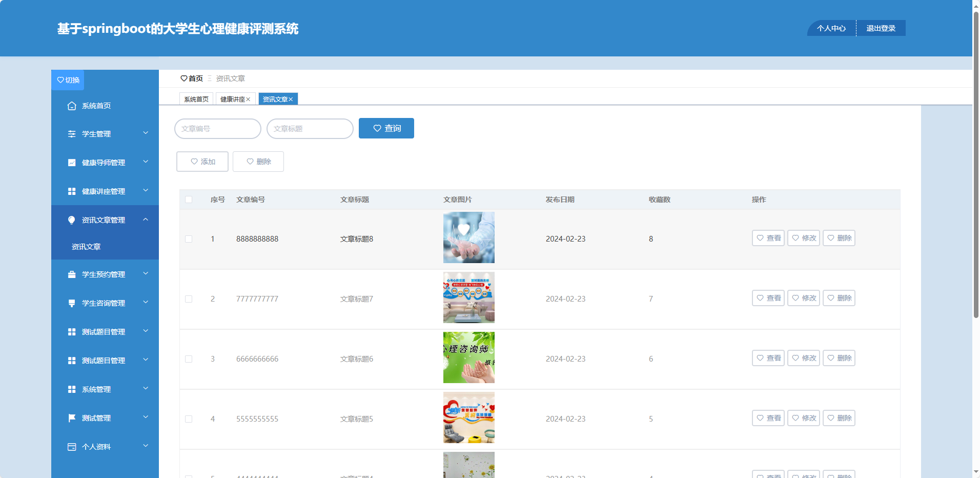Screen dimensions: 980x478
Task: Open the image thumbnail for 文章标题6
Action: point(469,357)
